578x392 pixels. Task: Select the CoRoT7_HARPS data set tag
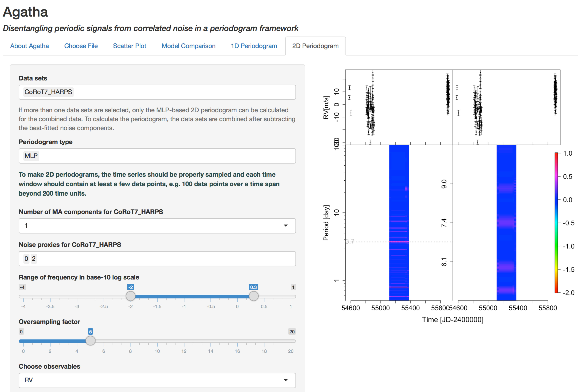pyautogui.click(x=48, y=92)
